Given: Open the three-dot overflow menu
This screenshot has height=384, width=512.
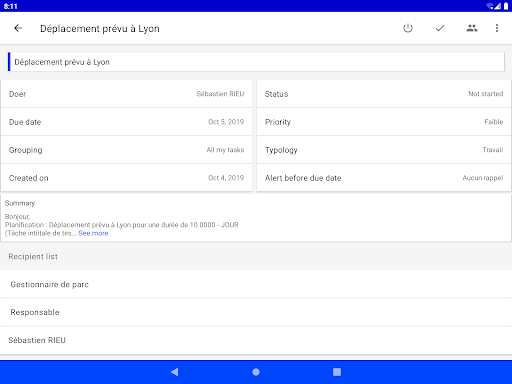Looking at the screenshot, I should (x=497, y=28).
